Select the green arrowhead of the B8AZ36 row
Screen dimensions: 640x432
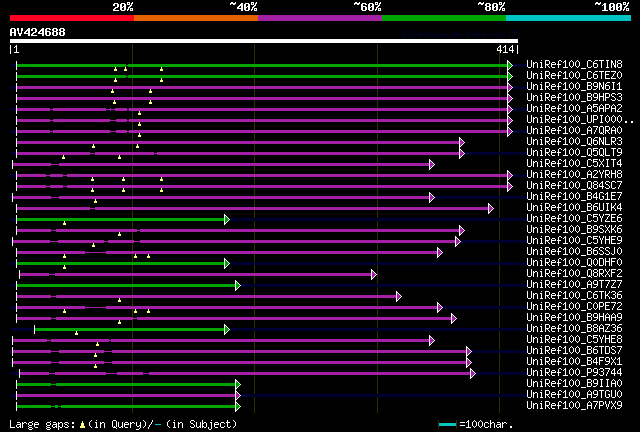(227, 330)
